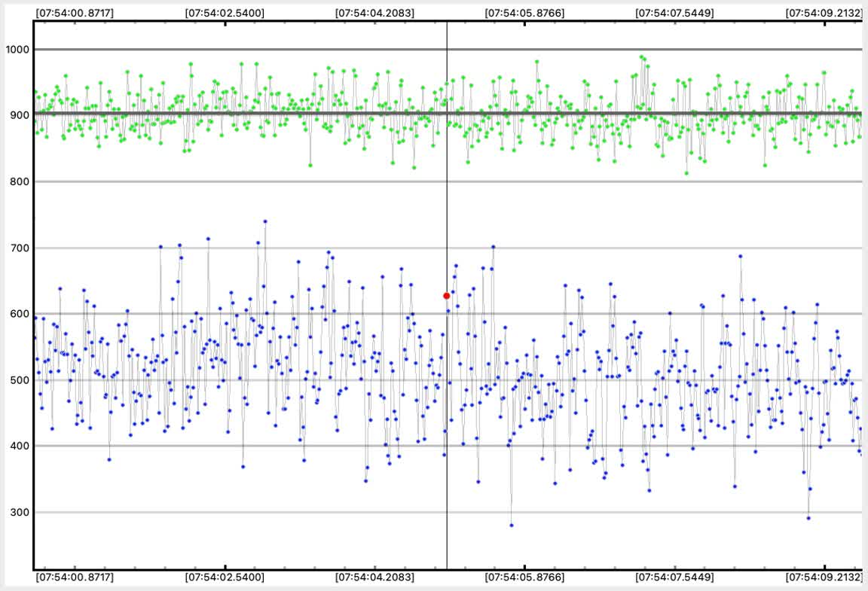Click bottom axis timestamp 07:54:05.8766
The image size is (868, 591).
pyautogui.click(x=524, y=577)
